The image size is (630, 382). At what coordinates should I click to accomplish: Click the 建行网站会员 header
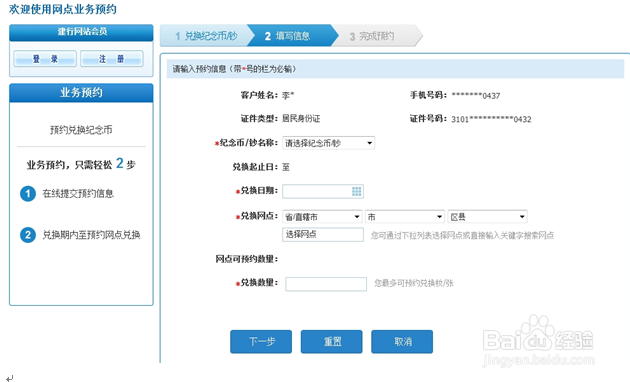[82, 32]
